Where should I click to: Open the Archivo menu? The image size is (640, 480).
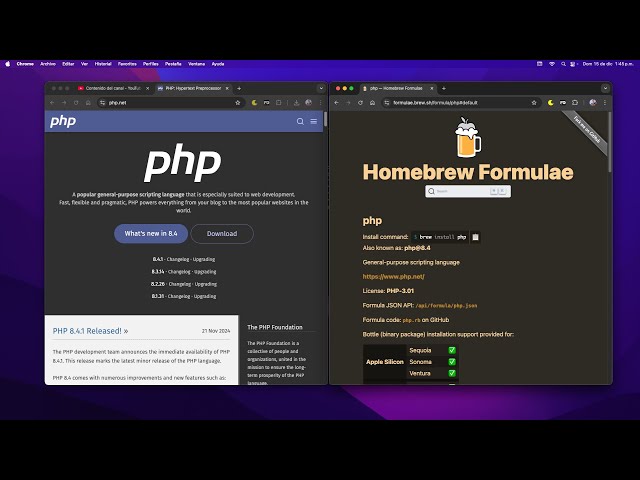(48, 64)
